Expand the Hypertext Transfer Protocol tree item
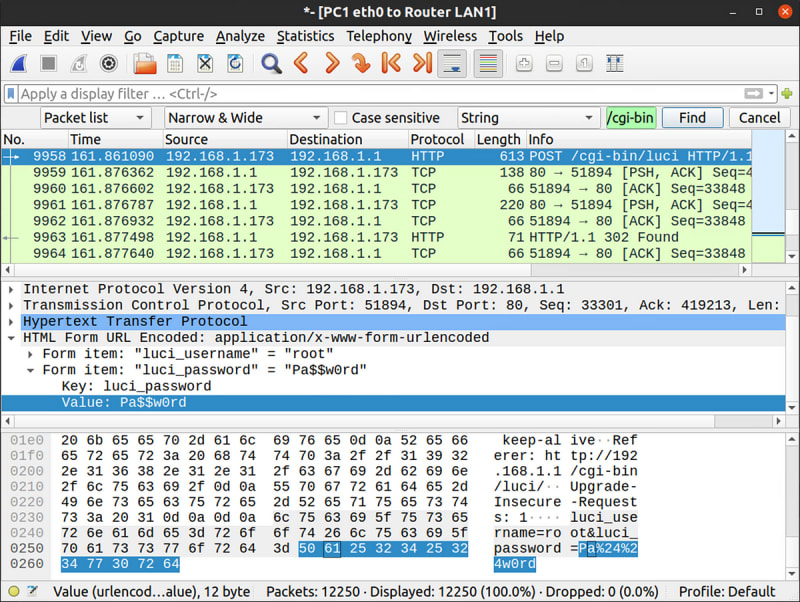The width and height of the screenshot is (800, 602). pyautogui.click(x=11, y=322)
